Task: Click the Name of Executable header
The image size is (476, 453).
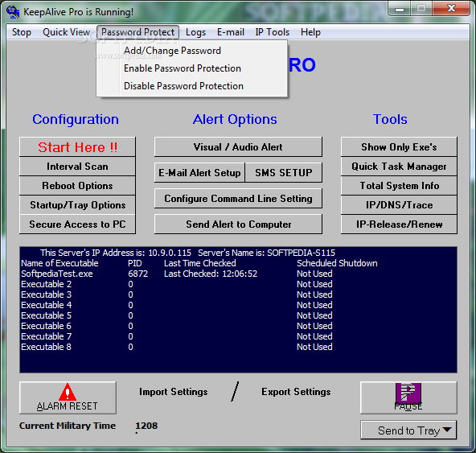Action: click(x=59, y=263)
